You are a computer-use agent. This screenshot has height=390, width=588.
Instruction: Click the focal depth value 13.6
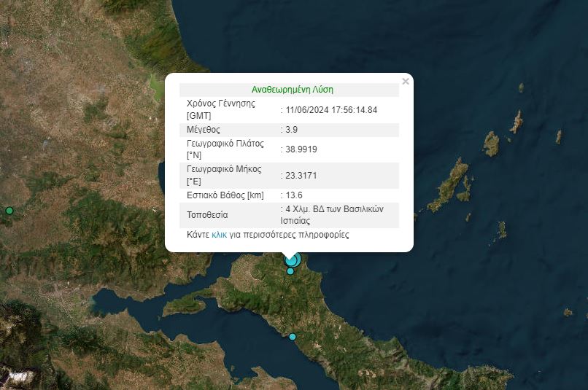(x=294, y=195)
